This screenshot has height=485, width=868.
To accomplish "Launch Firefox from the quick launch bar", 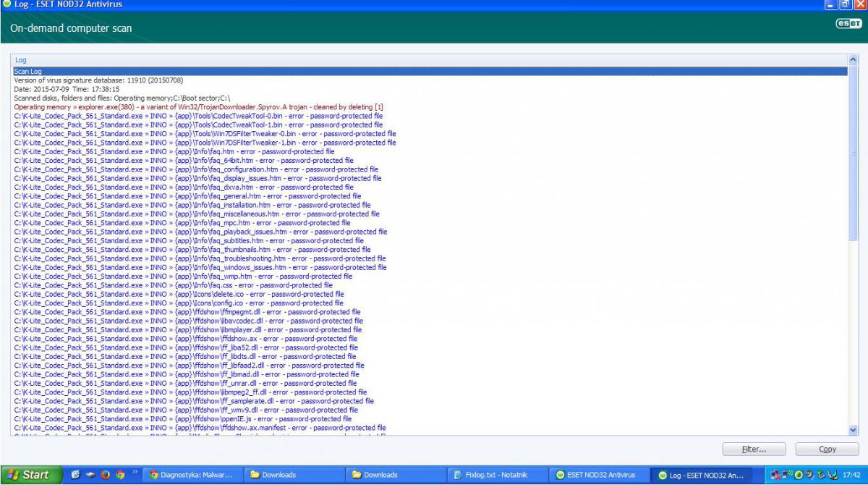I will click(x=105, y=475).
